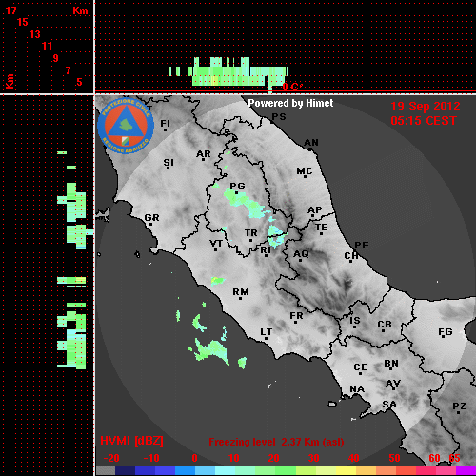Click the Freezing level 2.37 Km label
This screenshot has height=476, width=476.
pos(276,442)
